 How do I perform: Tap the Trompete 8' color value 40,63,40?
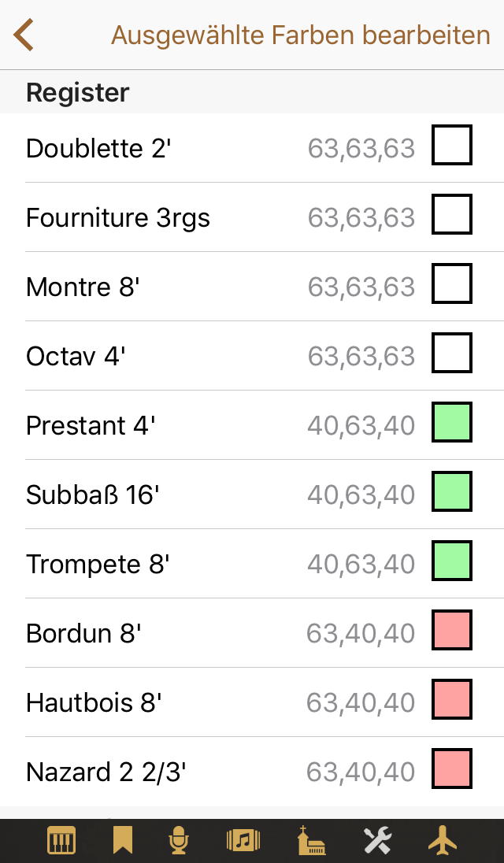point(361,564)
